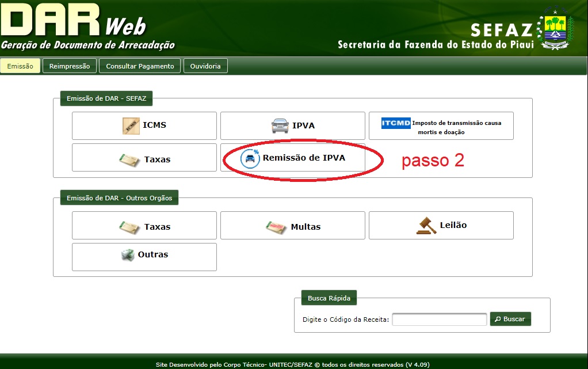The width and height of the screenshot is (588, 369).
Task: Click the Piauí state crest emblem
Action: click(555, 29)
